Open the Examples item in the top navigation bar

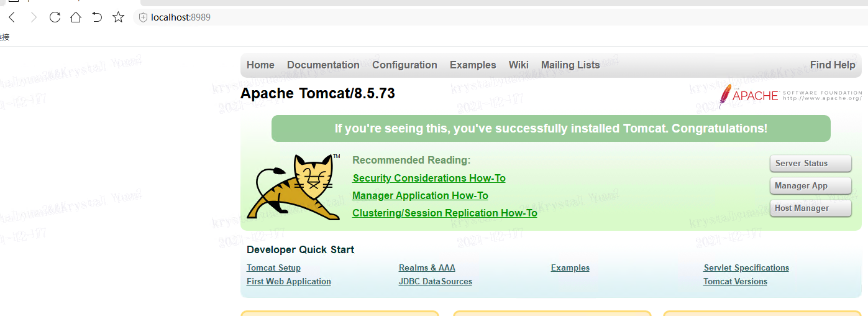point(473,65)
